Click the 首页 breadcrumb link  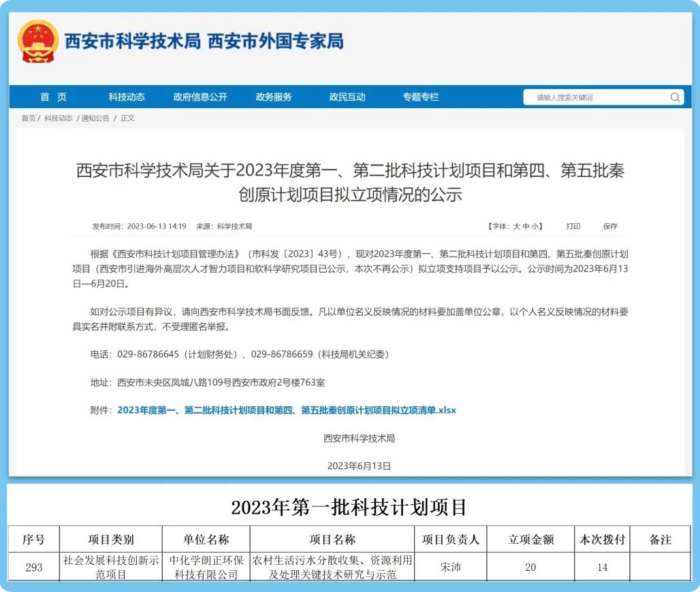pos(28,118)
